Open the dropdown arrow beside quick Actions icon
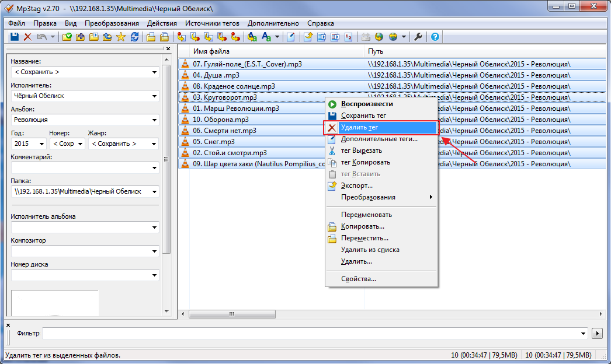611x364 pixels. [277, 37]
